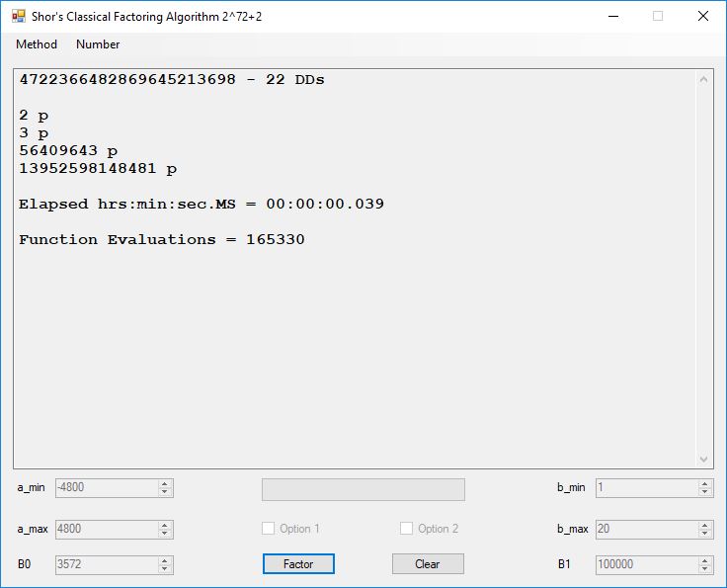Increase B0 with the up arrow
Viewport: 727px width, 588px height.
tap(165, 560)
